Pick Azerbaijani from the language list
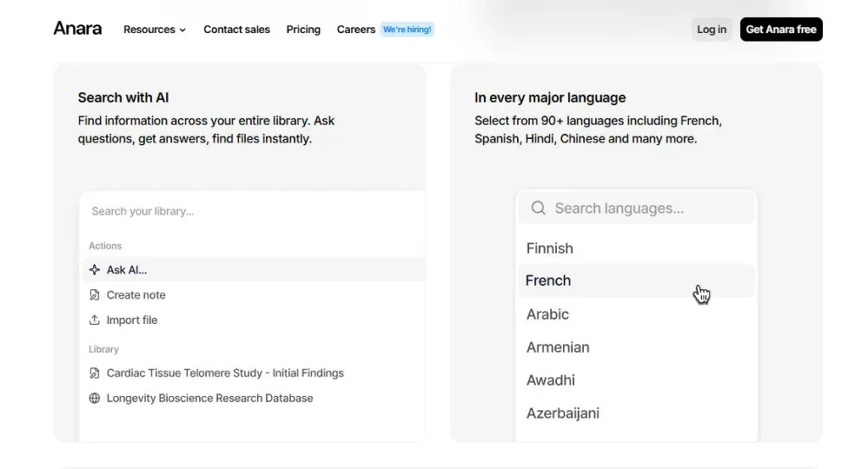 click(563, 413)
